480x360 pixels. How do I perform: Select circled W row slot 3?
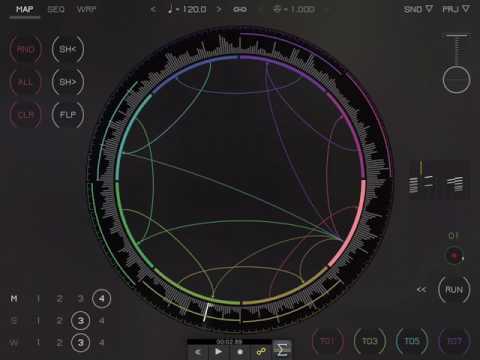pyautogui.click(x=80, y=342)
